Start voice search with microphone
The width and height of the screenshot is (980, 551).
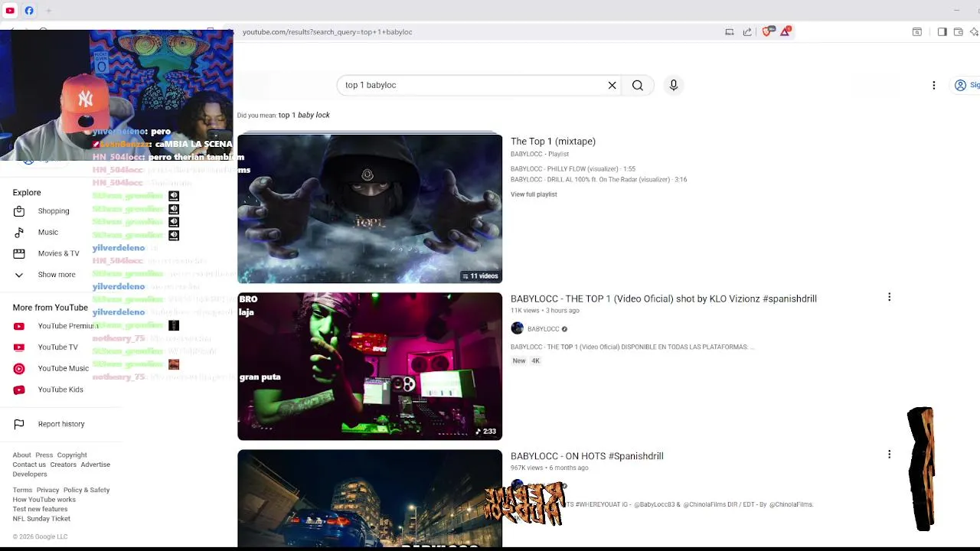pyautogui.click(x=674, y=85)
